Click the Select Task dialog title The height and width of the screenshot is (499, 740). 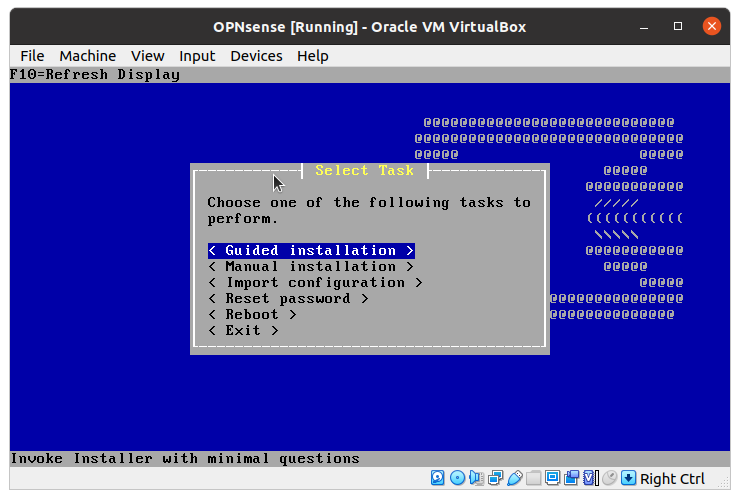coord(364,170)
